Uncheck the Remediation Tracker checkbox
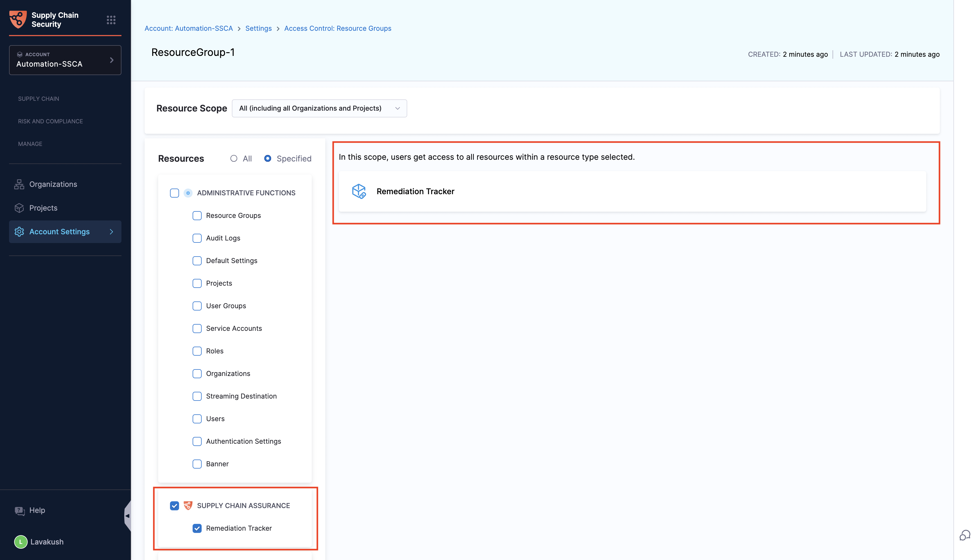Image resolution: width=976 pixels, height=560 pixels. click(197, 528)
